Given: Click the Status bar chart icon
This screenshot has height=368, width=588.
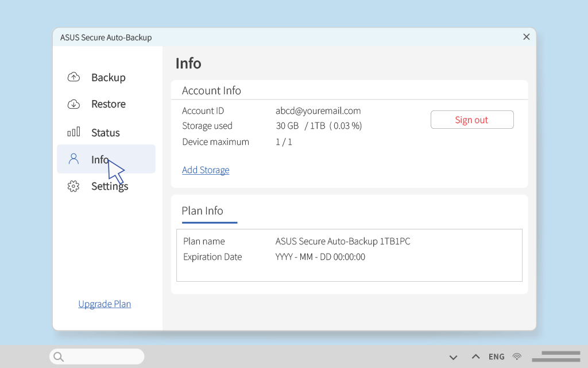Looking at the screenshot, I should [73, 132].
